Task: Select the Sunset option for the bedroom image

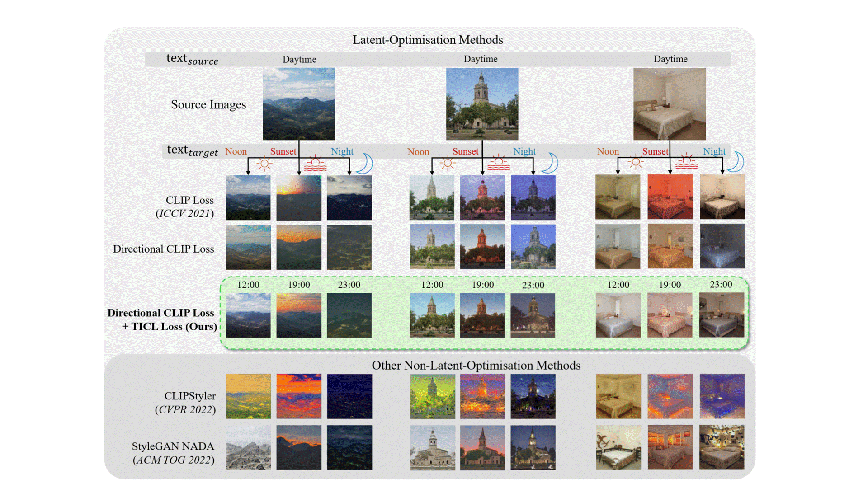Action: pyautogui.click(x=655, y=151)
